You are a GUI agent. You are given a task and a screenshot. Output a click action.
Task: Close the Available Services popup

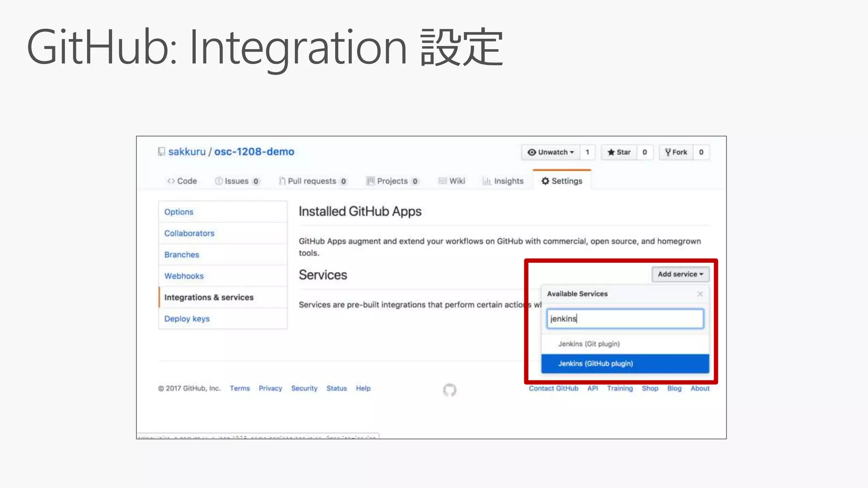[x=700, y=294]
